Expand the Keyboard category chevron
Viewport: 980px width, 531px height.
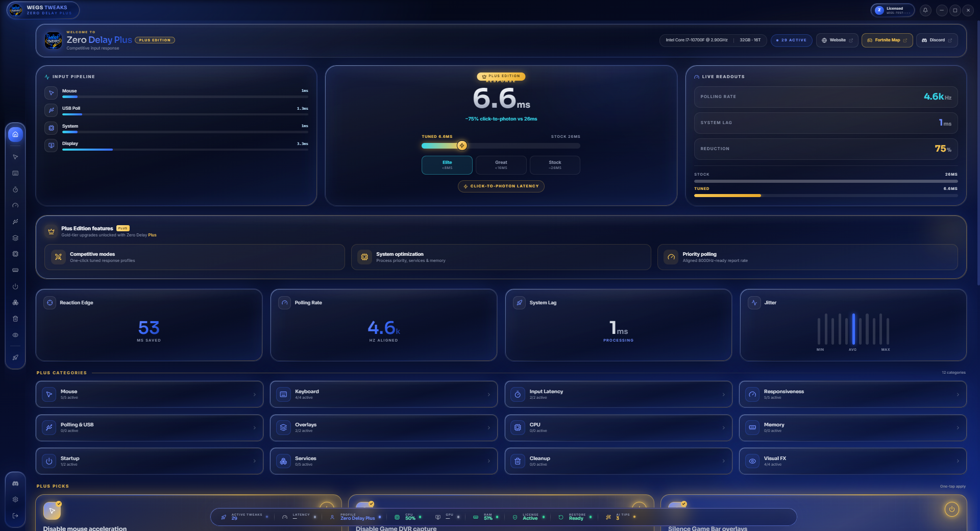tap(489, 395)
